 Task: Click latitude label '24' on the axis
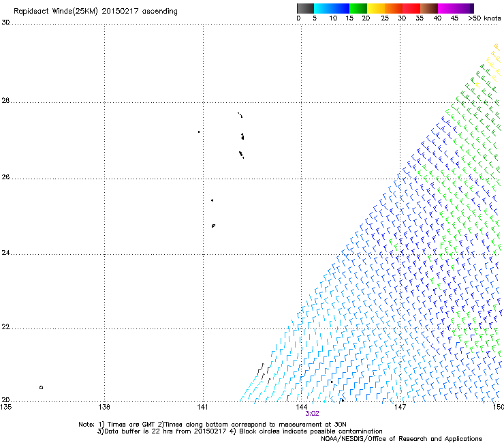[5, 253]
